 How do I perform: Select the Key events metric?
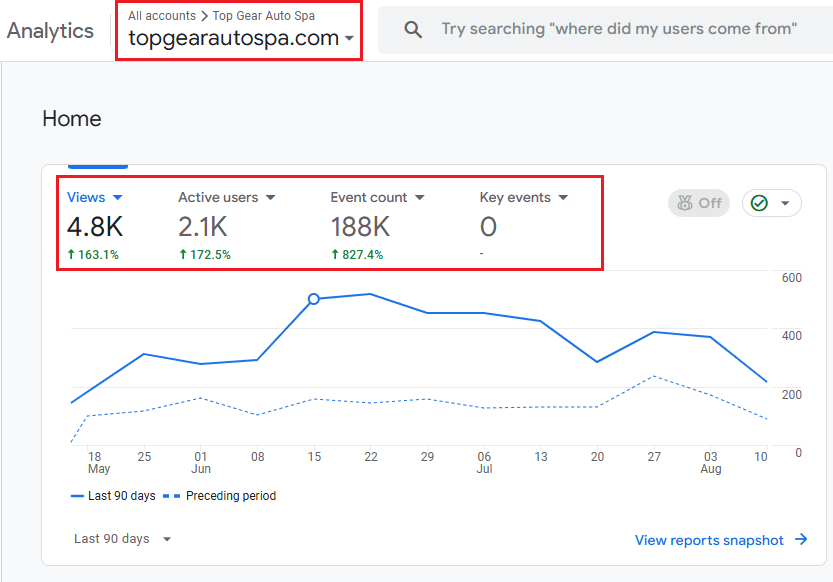coord(515,197)
